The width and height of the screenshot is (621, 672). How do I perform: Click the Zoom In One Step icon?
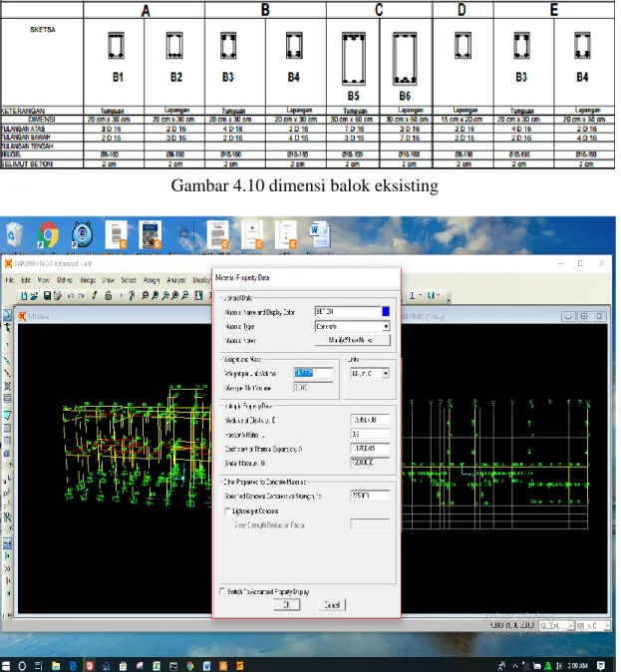(174, 295)
